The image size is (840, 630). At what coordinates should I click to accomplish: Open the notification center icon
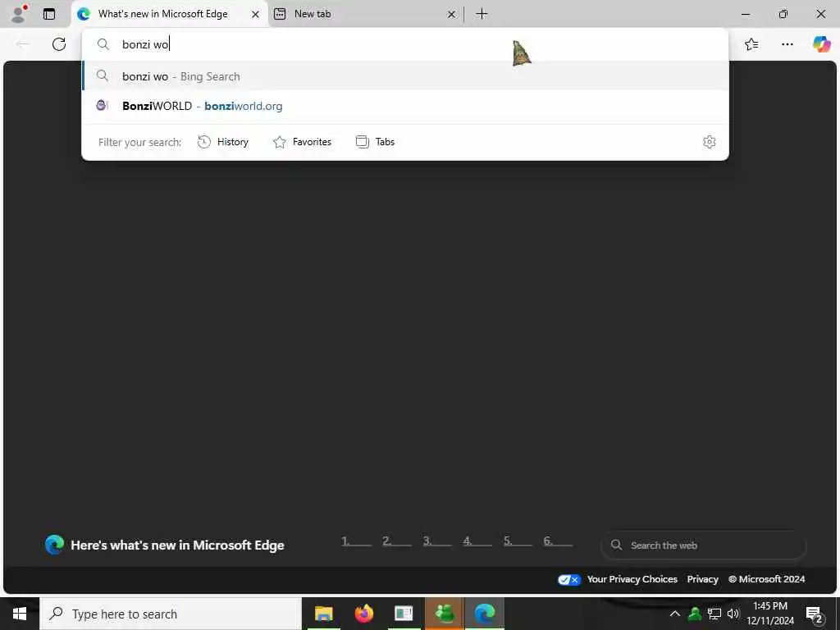(x=815, y=614)
